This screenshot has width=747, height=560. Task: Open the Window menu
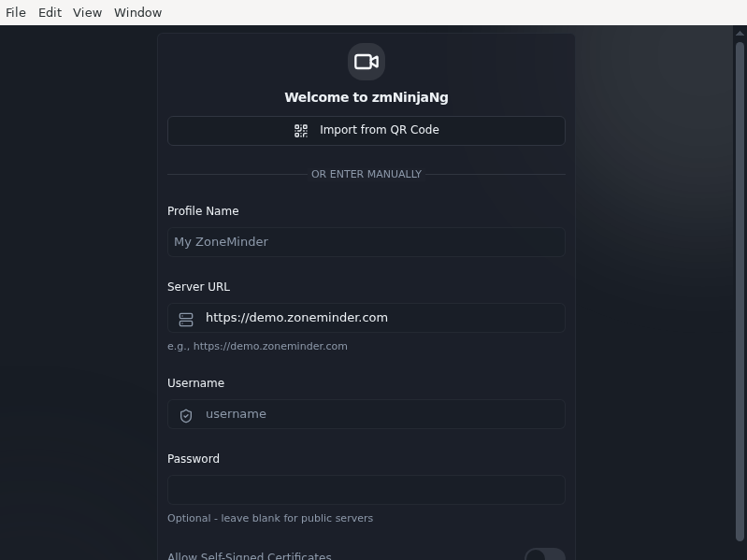[x=137, y=12]
